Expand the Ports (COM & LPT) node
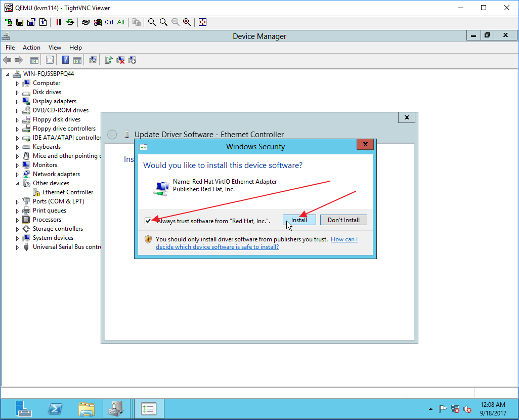The width and height of the screenshot is (519, 420). click(17, 202)
